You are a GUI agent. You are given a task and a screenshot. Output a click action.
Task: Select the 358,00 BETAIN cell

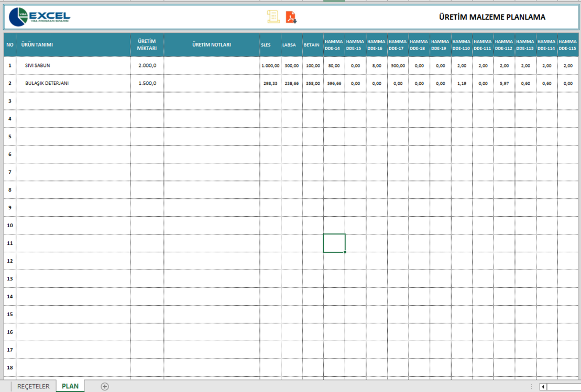click(x=313, y=83)
